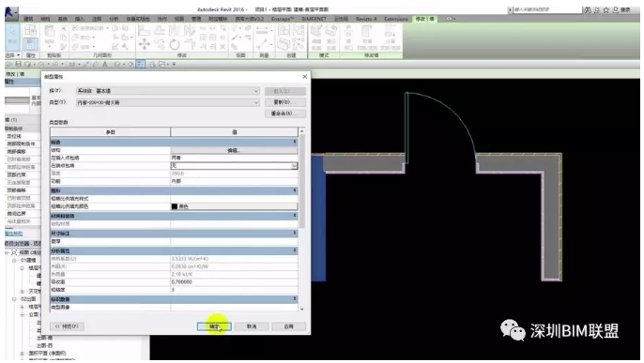
Task: Switch to the 结构 ribbon tab
Action: click(x=45, y=19)
